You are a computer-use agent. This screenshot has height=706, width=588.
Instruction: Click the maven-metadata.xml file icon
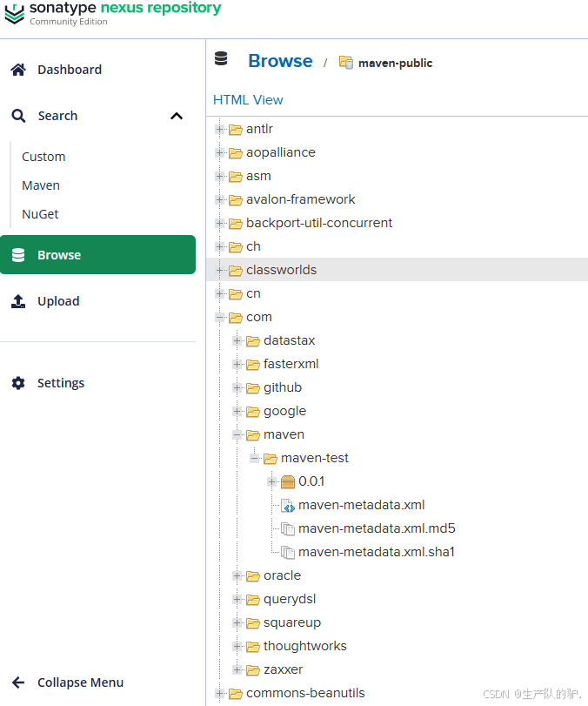288,506
